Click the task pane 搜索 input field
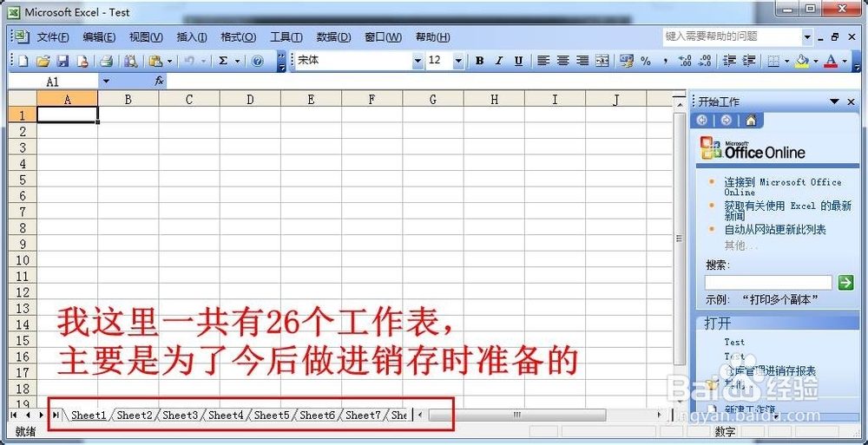The height and width of the screenshot is (445, 868). [768, 282]
